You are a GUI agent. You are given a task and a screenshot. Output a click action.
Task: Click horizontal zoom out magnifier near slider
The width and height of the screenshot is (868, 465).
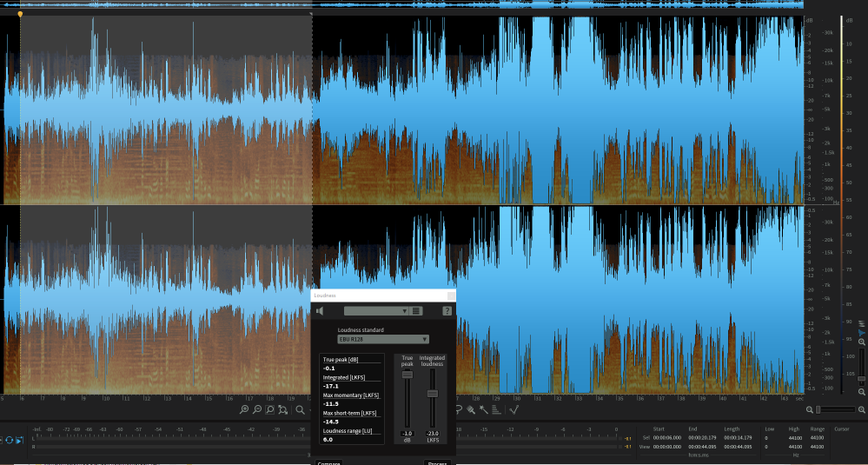(810, 409)
